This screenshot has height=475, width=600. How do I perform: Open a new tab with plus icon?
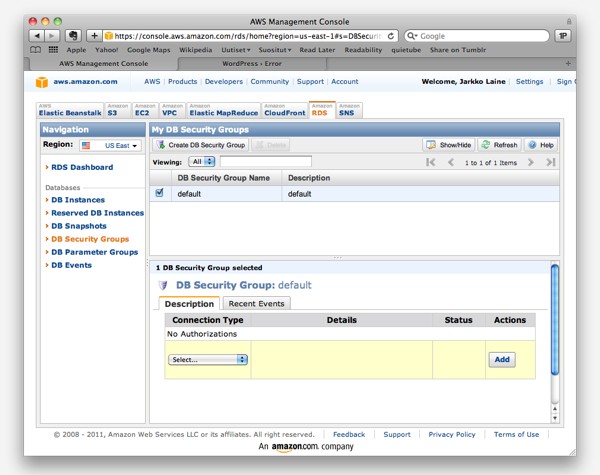(568, 64)
